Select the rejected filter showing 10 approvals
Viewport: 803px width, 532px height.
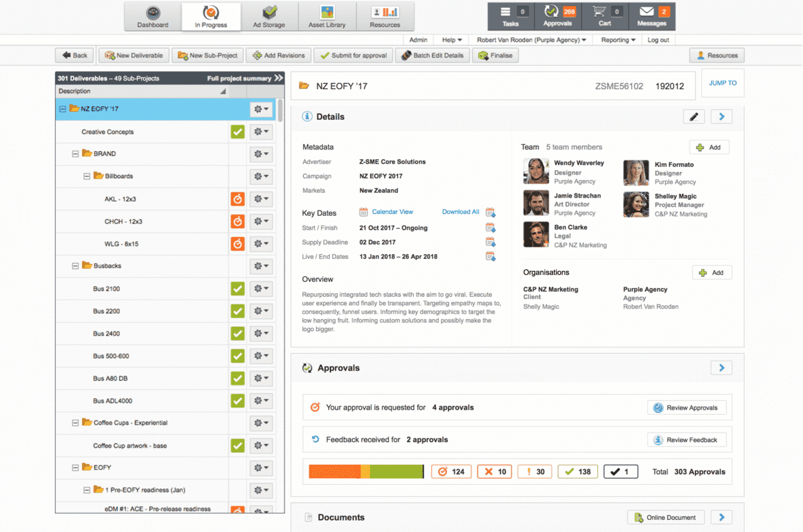tap(494, 471)
